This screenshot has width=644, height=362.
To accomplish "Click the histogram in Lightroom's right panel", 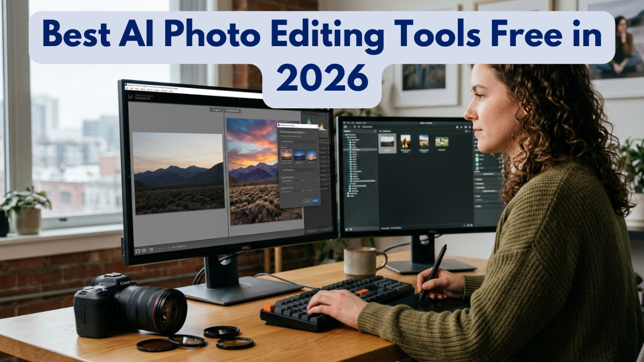I will point(316,122).
